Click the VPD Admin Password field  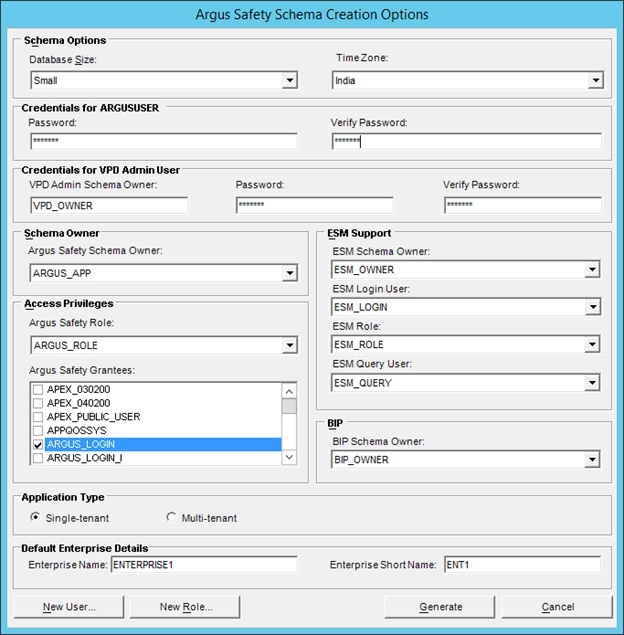[315, 205]
